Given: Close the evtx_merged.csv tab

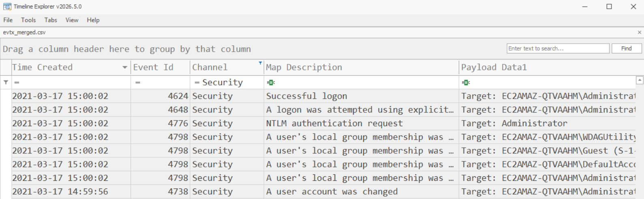Looking at the screenshot, I should tap(640, 32).
